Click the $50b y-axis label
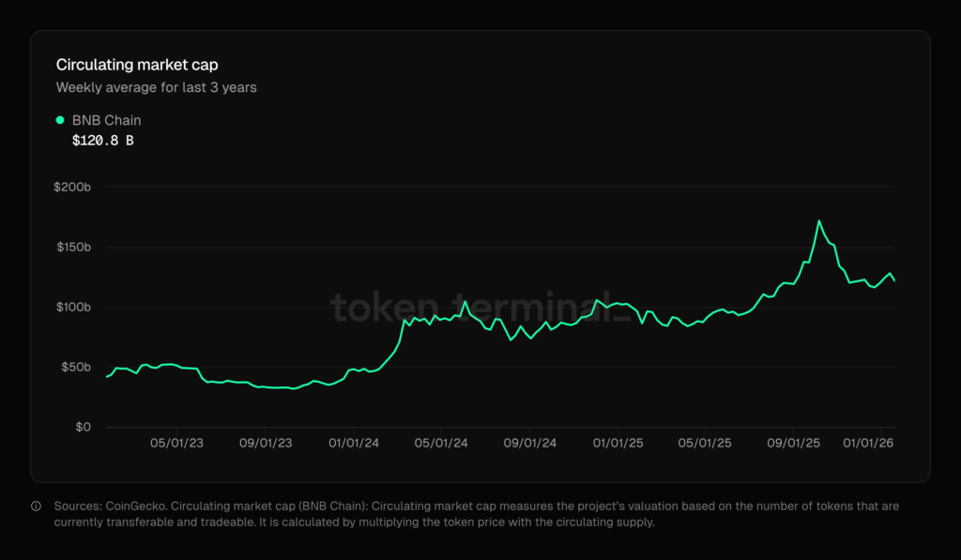 [x=74, y=367]
